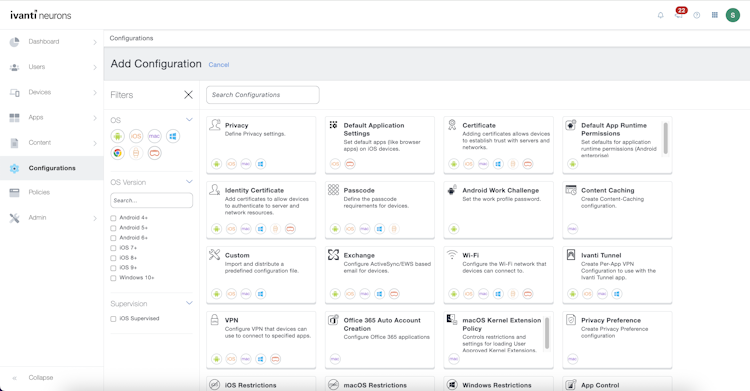
Task: Expand the Admin menu arrow
Action: pyautogui.click(x=95, y=218)
